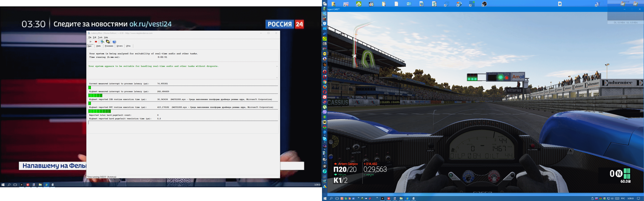Click the speaker volume icon in system tray

point(612,198)
